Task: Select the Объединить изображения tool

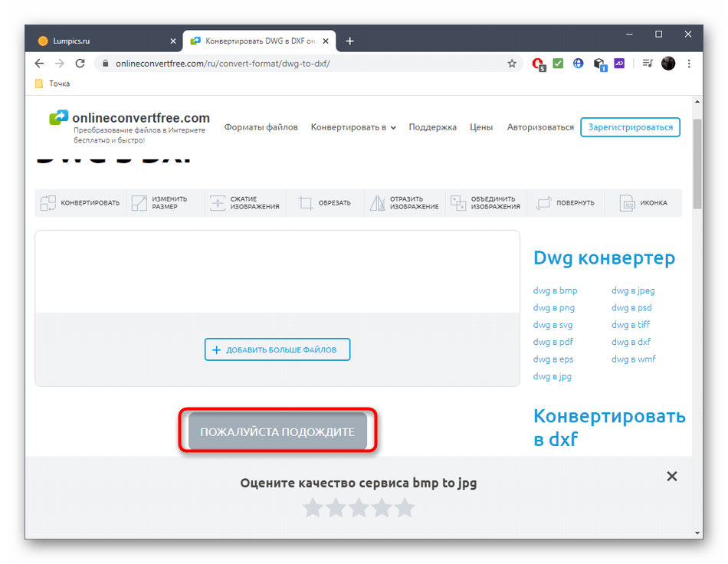Action: [x=486, y=203]
